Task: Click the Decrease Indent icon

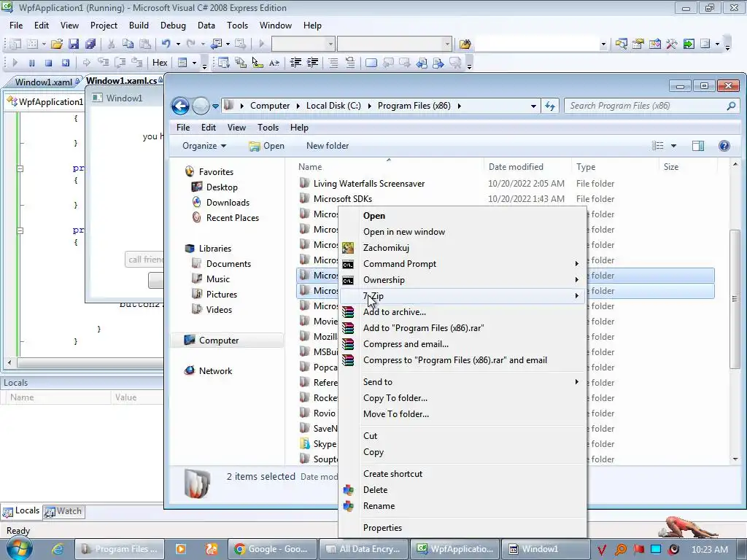Action: (295, 63)
